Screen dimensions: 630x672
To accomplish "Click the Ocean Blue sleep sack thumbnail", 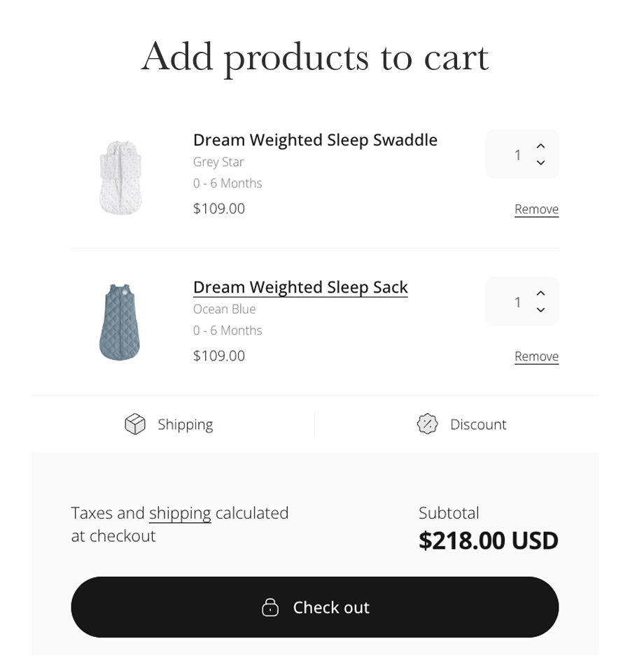I will pos(120,322).
